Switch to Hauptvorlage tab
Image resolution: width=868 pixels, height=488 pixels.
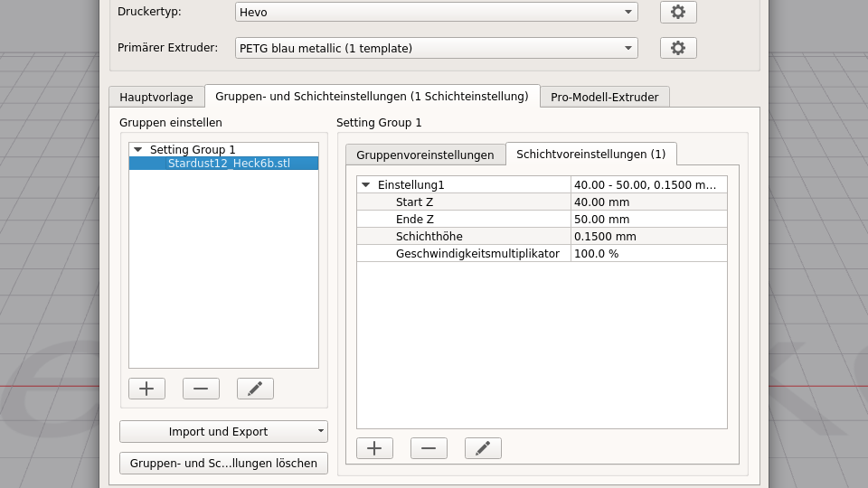pyautogui.click(x=156, y=97)
